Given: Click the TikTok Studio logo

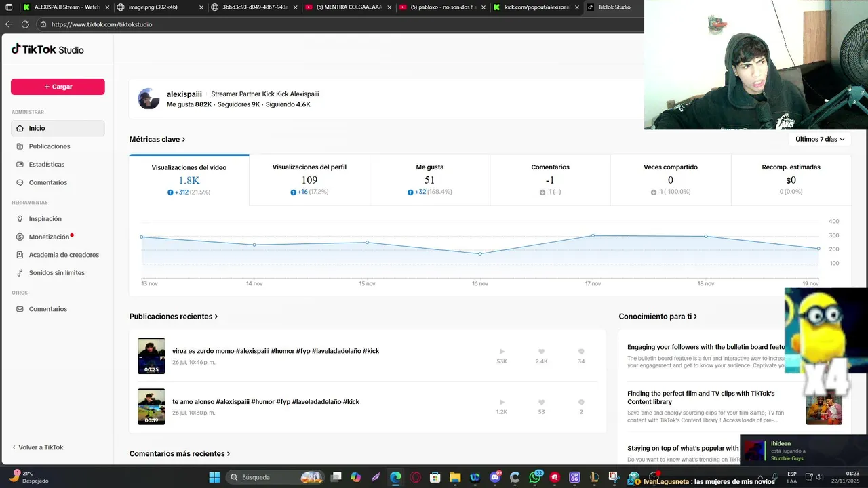Looking at the screenshot, I should click(x=47, y=49).
